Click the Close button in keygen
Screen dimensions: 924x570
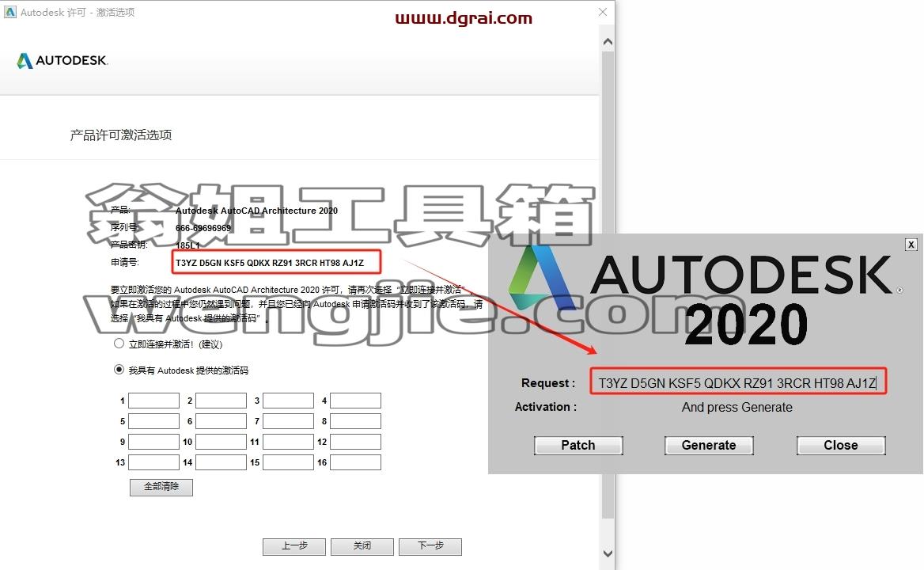tap(841, 446)
